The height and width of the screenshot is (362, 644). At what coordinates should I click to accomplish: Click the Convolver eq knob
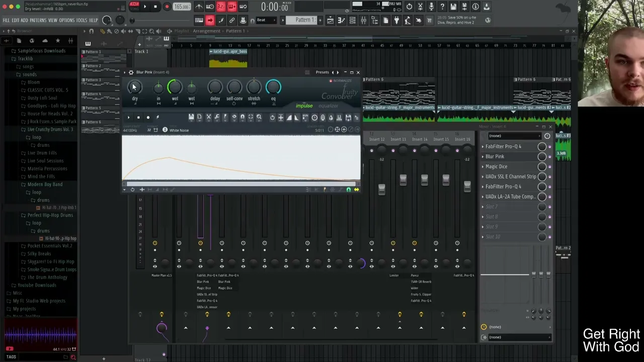click(x=273, y=87)
